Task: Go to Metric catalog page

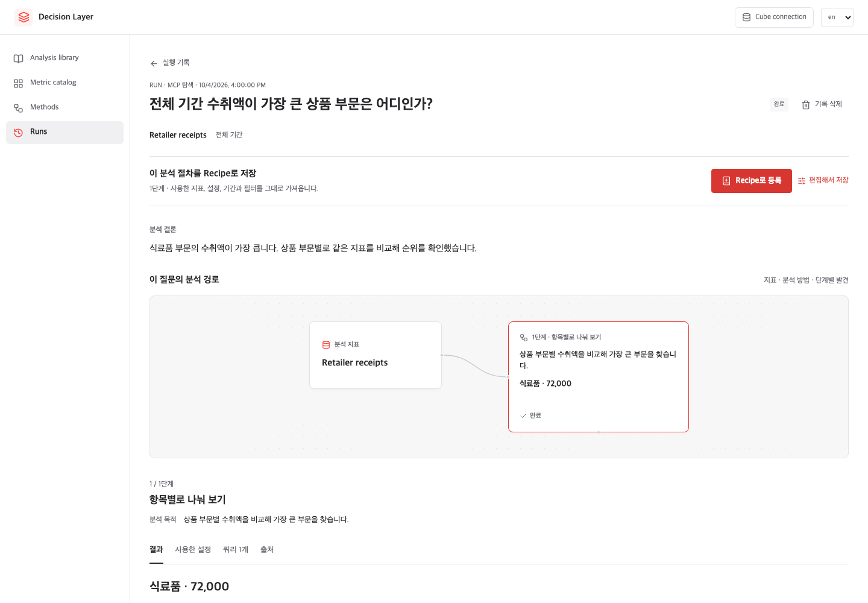Action: (x=64, y=83)
